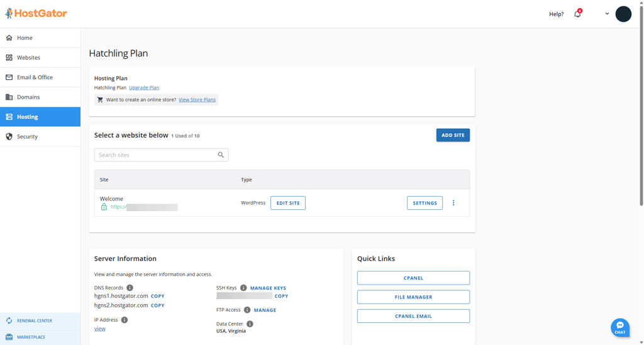This screenshot has width=644, height=345.
Task: Copy the SSH key value
Action: click(x=281, y=296)
